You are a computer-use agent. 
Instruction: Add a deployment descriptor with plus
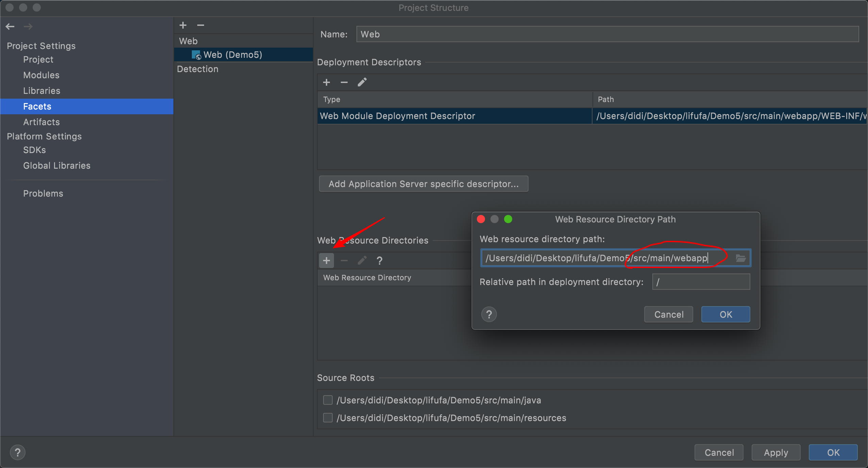point(327,82)
